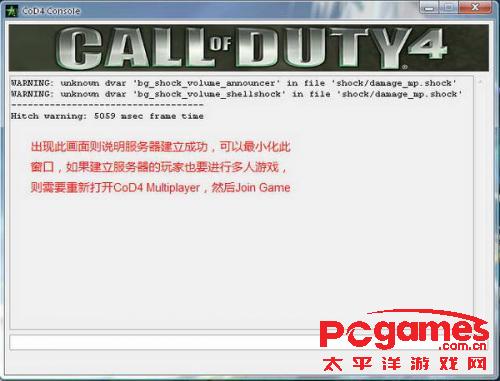Click the Call of Duty 4 banner image
Screen dimensions: 500x381
(x=249, y=48)
